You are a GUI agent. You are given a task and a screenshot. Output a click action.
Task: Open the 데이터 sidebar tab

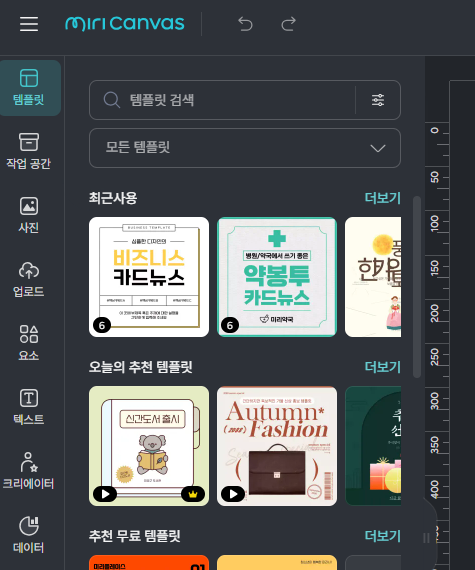(29, 535)
